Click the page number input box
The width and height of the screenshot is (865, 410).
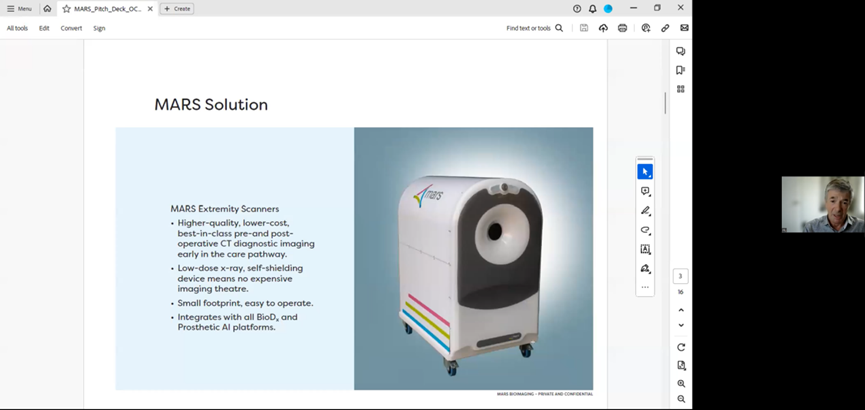coord(681,276)
